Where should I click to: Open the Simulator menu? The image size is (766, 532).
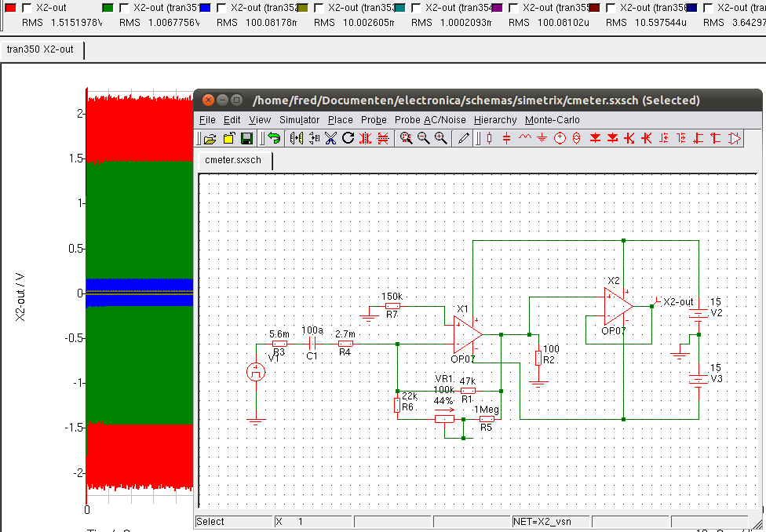(300, 120)
